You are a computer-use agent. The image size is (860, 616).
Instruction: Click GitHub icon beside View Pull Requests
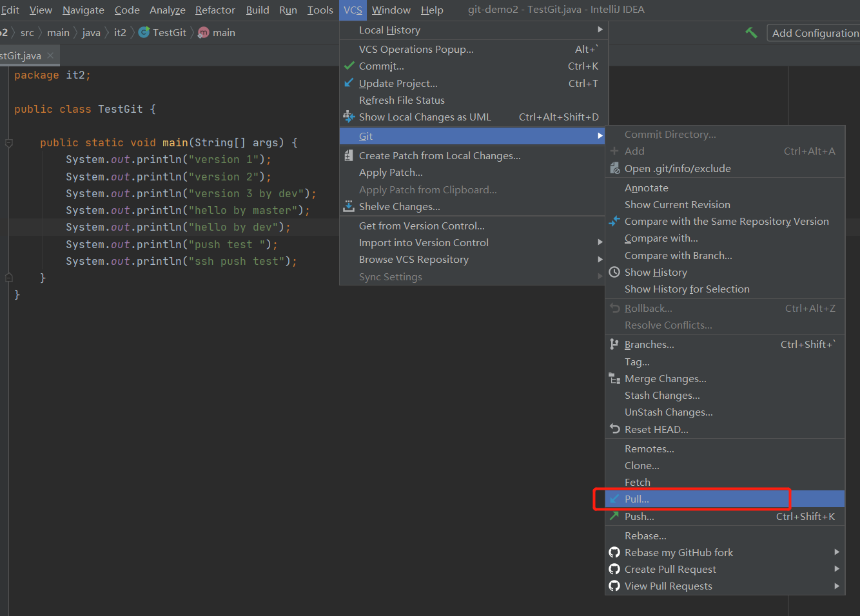[614, 586]
